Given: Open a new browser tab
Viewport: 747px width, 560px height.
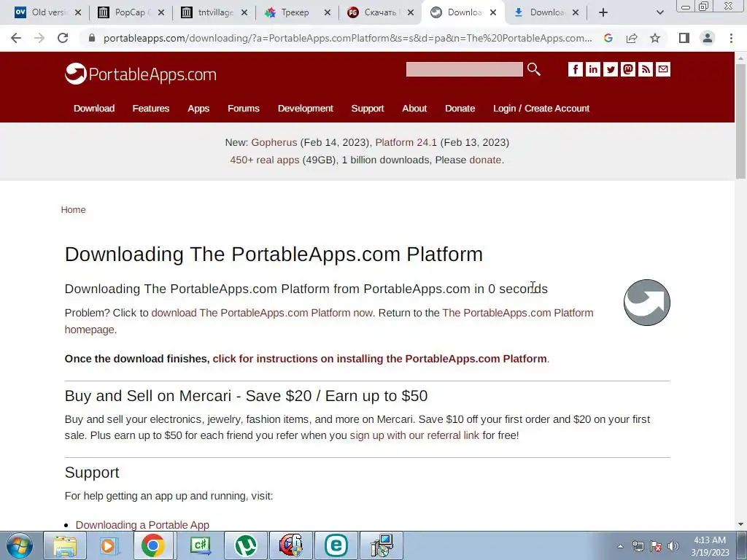Looking at the screenshot, I should coord(603,12).
